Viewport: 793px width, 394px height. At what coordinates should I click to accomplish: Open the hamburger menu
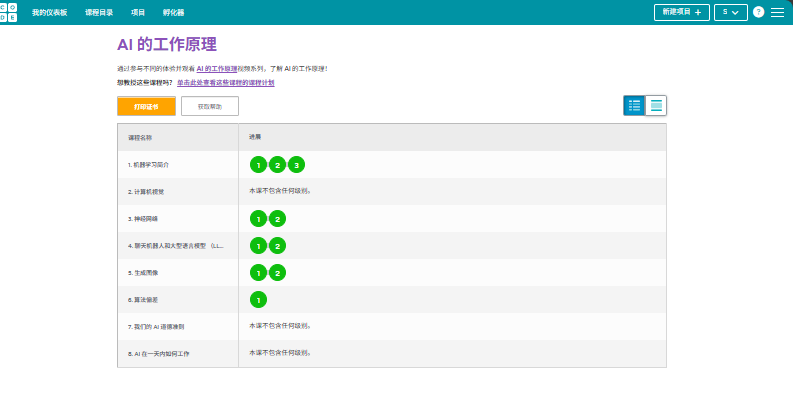pos(777,12)
